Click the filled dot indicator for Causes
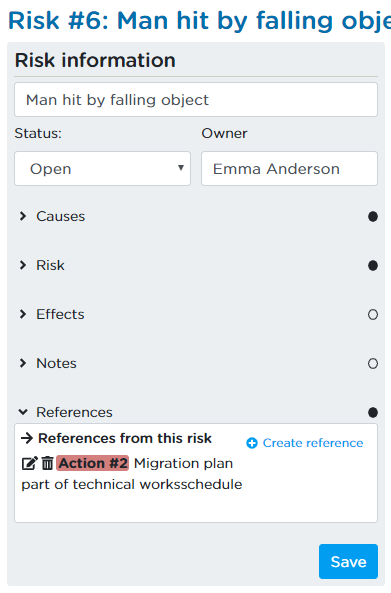 pyautogui.click(x=373, y=216)
